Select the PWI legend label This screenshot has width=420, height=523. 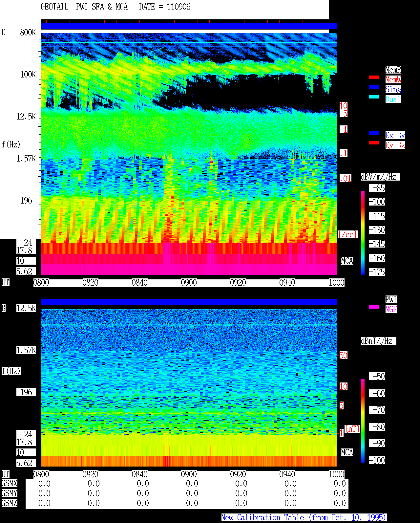(391, 299)
